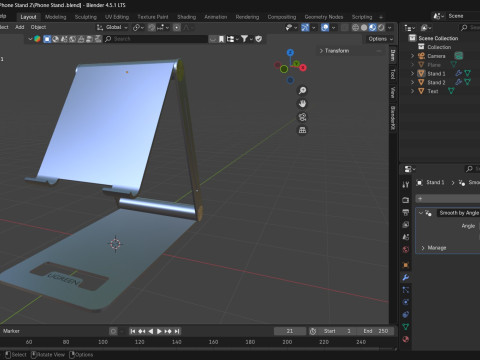Toggle viewport overlays visibility

325,28
